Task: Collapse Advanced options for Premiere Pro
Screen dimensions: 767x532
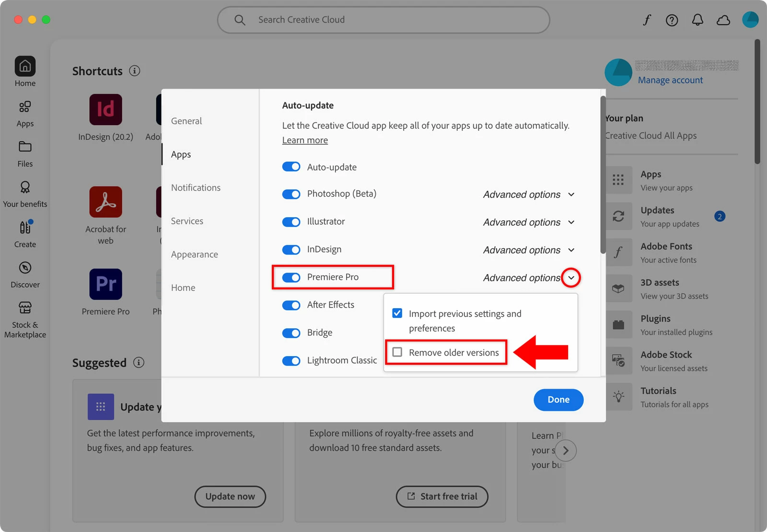Action: pyautogui.click(x=571, y=278)
